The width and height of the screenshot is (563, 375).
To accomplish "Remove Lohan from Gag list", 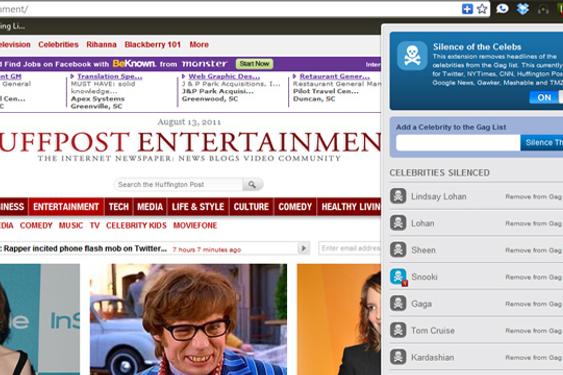I will [534, 223].
